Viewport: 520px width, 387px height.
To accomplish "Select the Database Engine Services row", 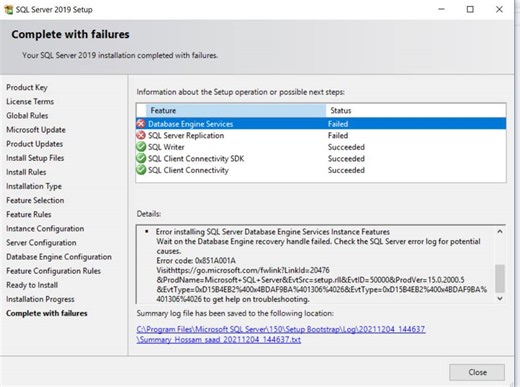I will (x=321, y=124).
